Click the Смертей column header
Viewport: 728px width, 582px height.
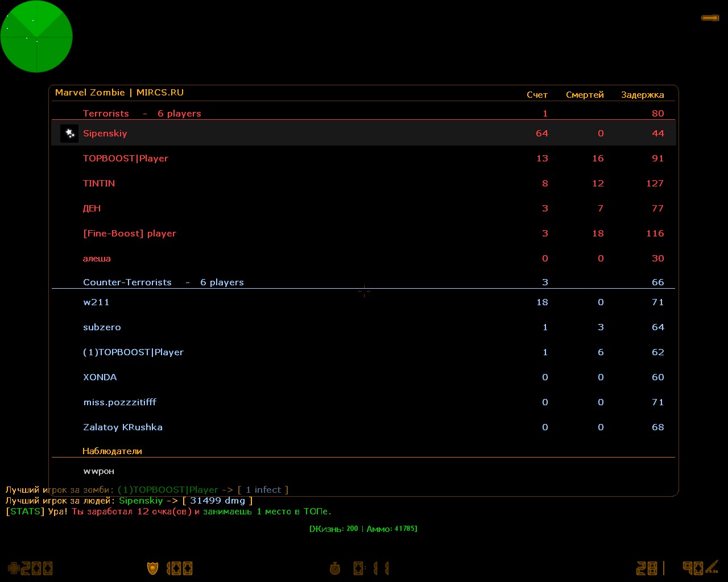(585, 95)
